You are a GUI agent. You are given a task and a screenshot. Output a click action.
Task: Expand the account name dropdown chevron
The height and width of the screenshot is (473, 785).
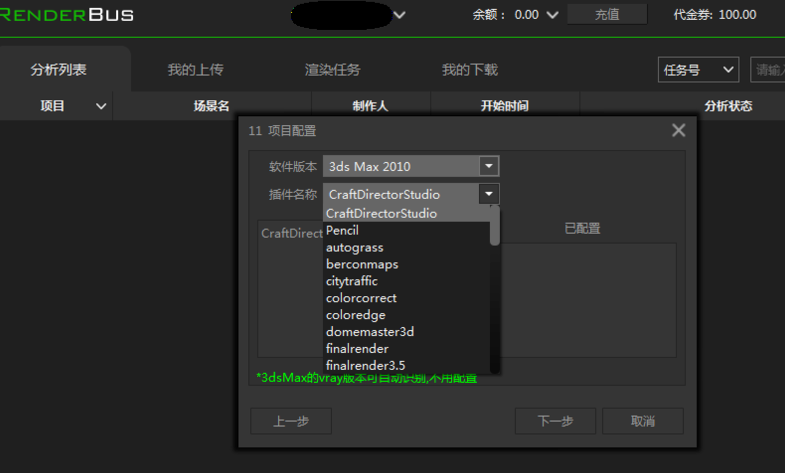tap(399, 15)
